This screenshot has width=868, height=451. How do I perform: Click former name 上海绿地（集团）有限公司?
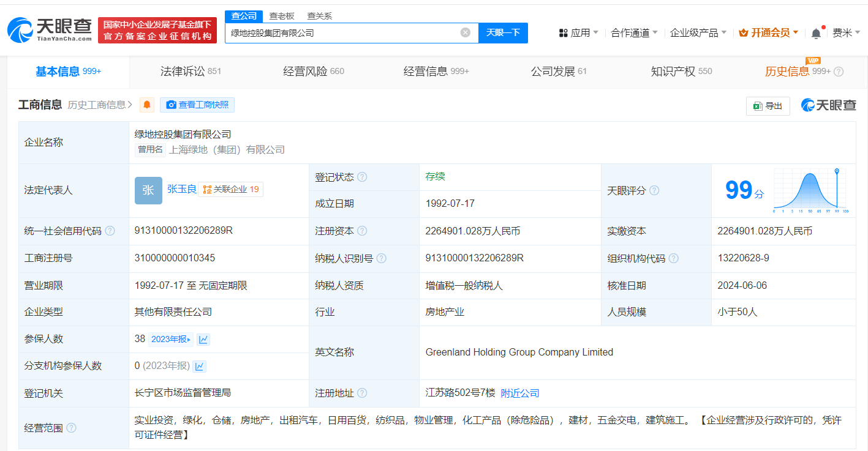point(227,149)
